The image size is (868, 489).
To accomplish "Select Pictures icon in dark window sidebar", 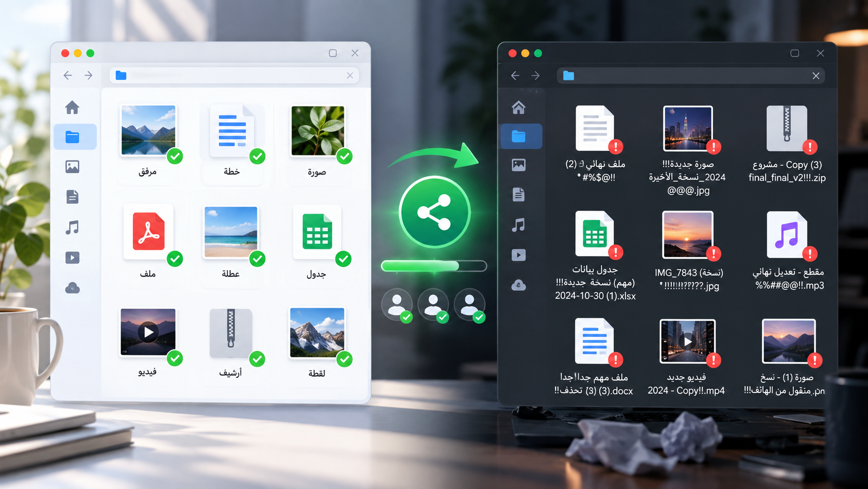I will click(x=518, y=165).
